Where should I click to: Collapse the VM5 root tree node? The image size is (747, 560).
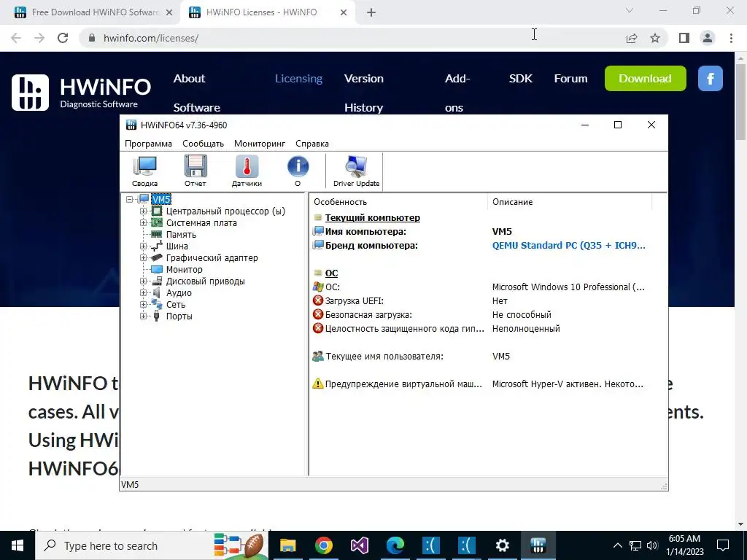(129, 199)
